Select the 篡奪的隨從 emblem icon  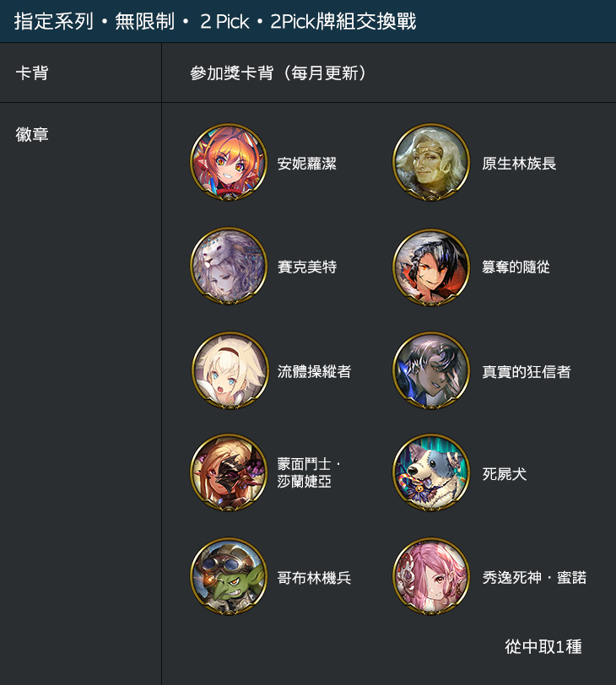tap(431, 267)
